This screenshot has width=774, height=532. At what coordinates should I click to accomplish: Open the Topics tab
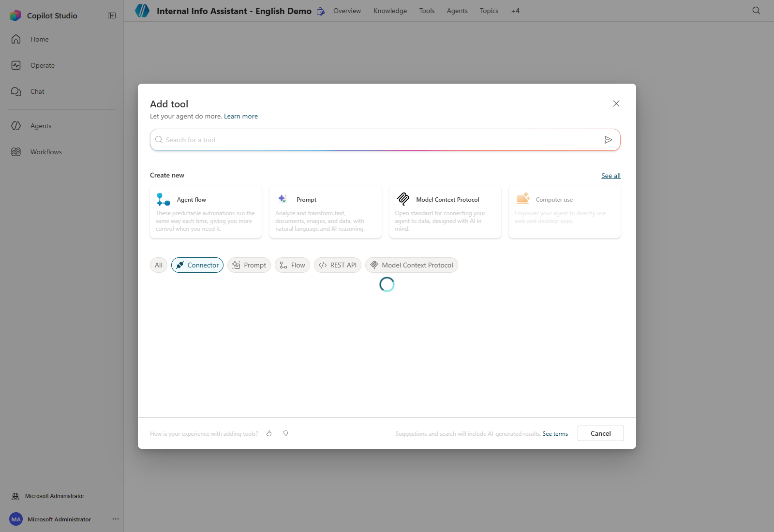click(489, 11)
